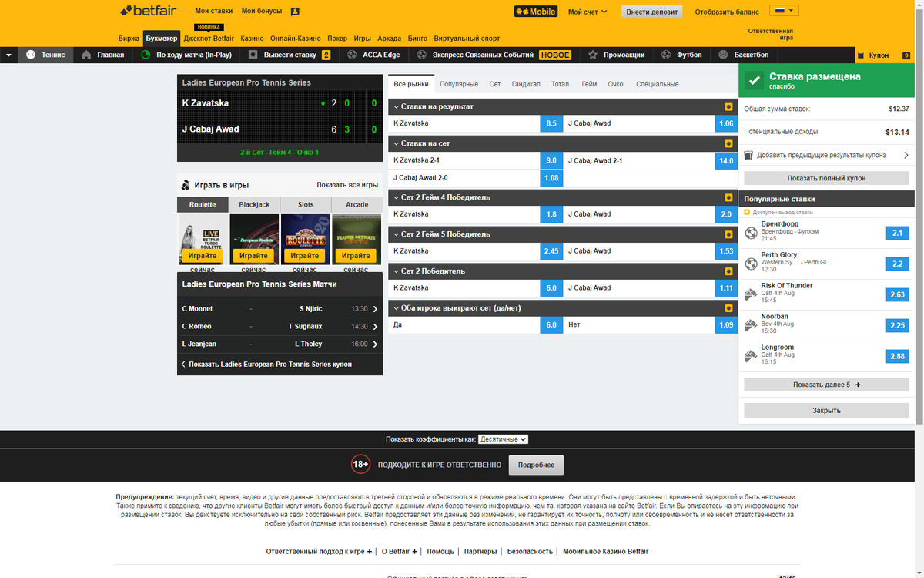Play the European Roulette game thumbnail

pos(254,240)
